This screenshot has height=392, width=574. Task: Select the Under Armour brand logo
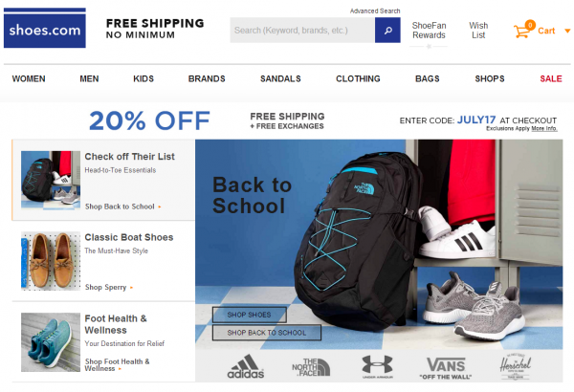pos(378,366)
